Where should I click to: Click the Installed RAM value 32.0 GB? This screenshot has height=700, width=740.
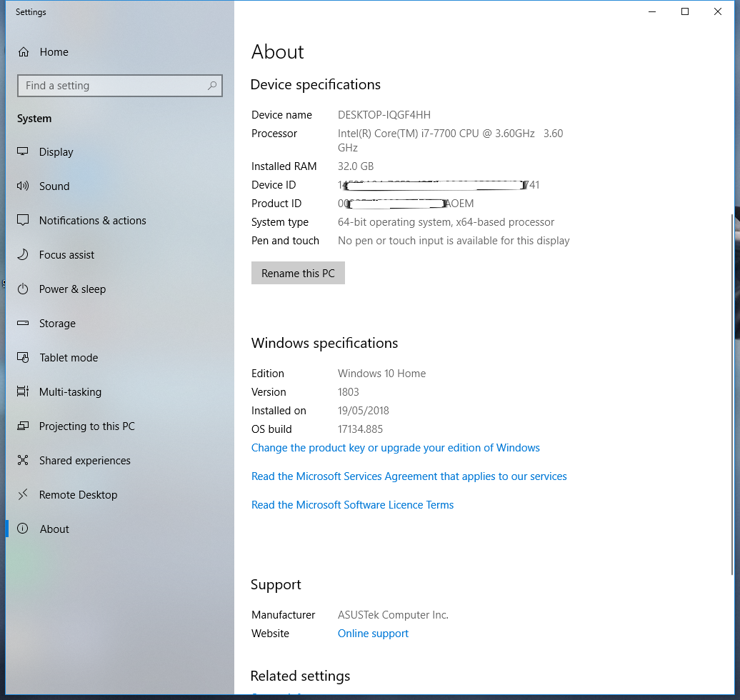[x=356, y=166]
